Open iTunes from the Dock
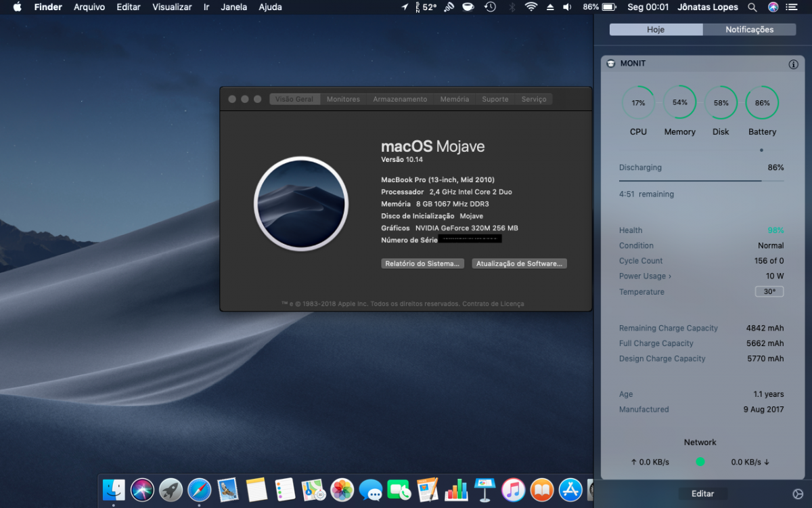The width and height of the screenshot is (812, 508). 514,489
